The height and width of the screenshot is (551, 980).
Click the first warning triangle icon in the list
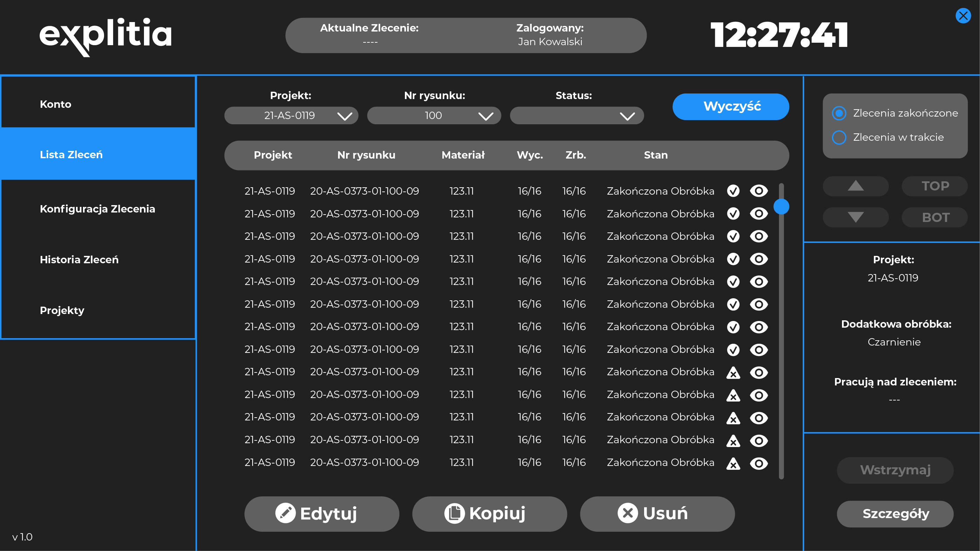733,373
